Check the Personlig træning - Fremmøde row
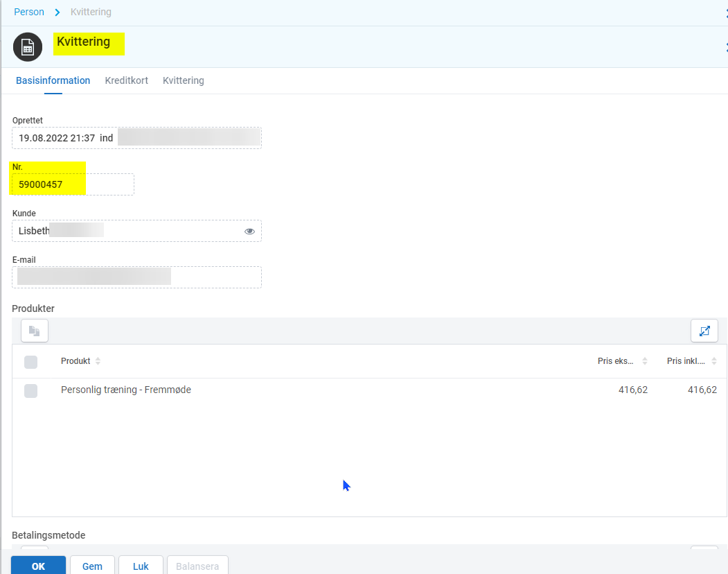This screenshot has width=728, height=574. pos(30,390)
